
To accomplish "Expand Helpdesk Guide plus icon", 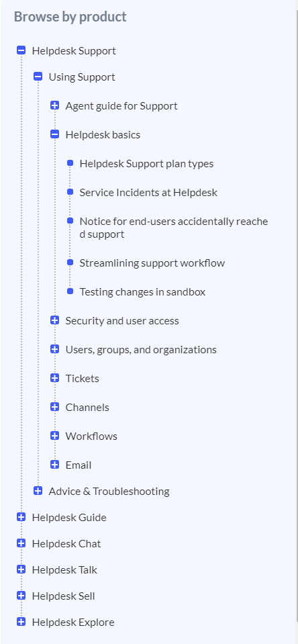I will coord(21,517).
